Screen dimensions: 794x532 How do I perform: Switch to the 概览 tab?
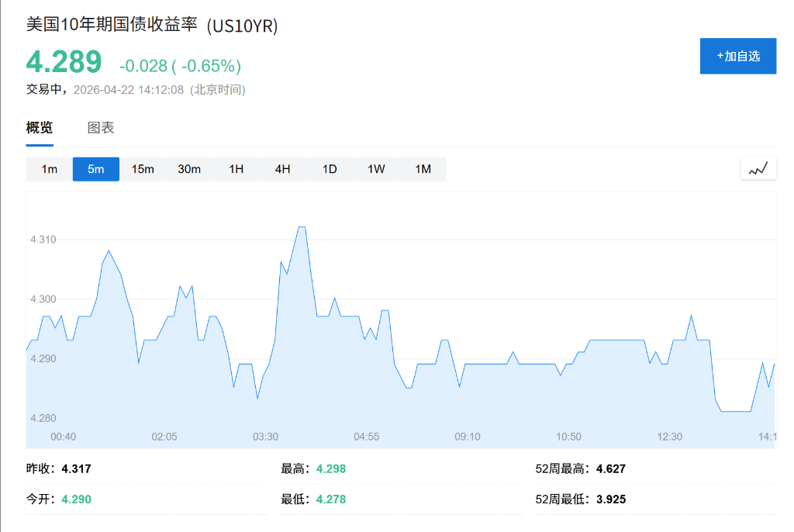click(x=38, y=127)
